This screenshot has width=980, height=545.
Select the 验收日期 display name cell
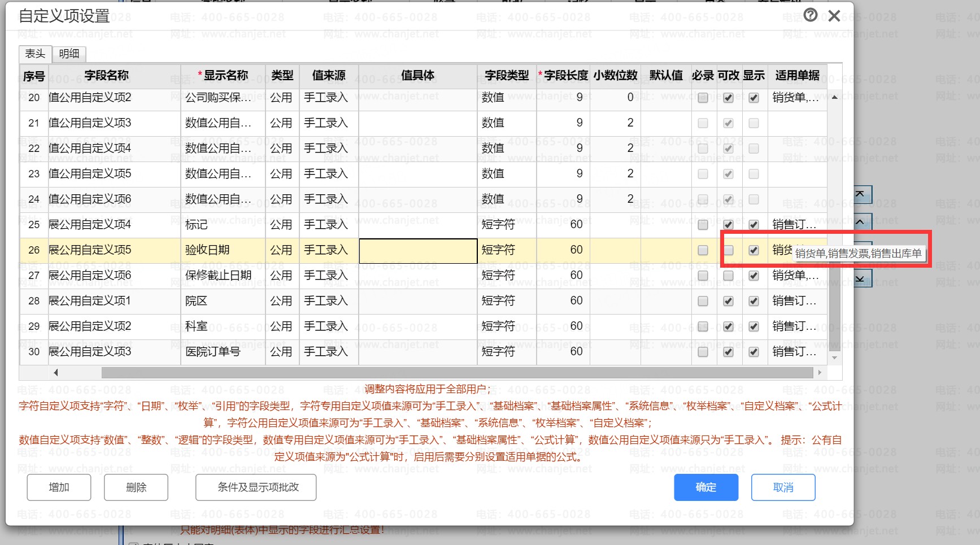pyautogui.click(x=223, y=250)
